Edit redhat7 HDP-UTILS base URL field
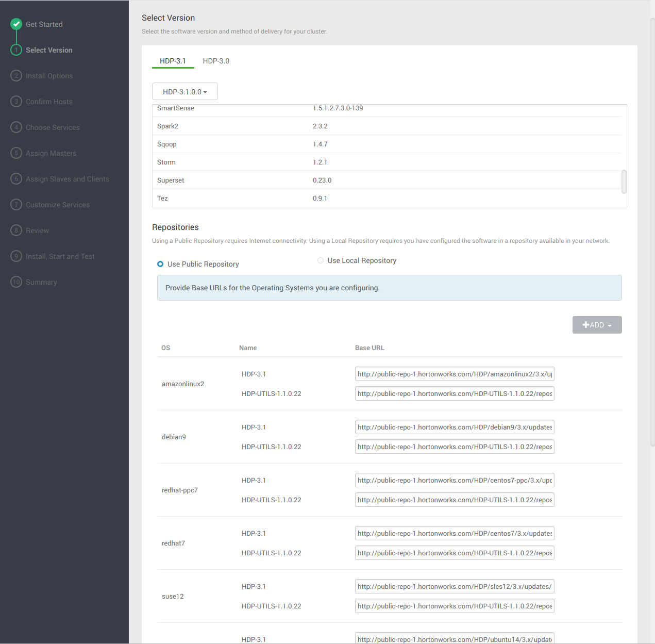This screenshot has height=644, width=655. tap(455, 553)
